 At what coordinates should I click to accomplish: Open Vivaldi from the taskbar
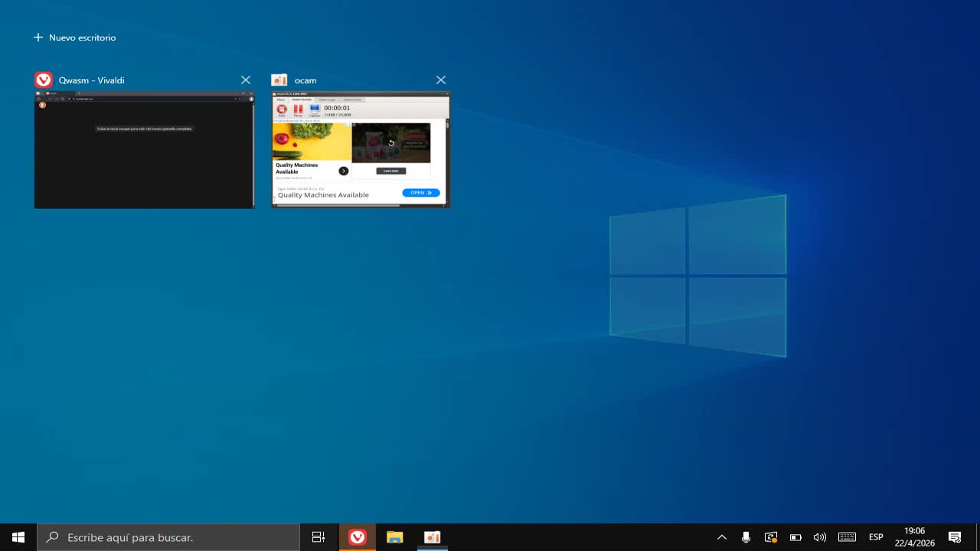pyautogui.click(x=358, y=537)
